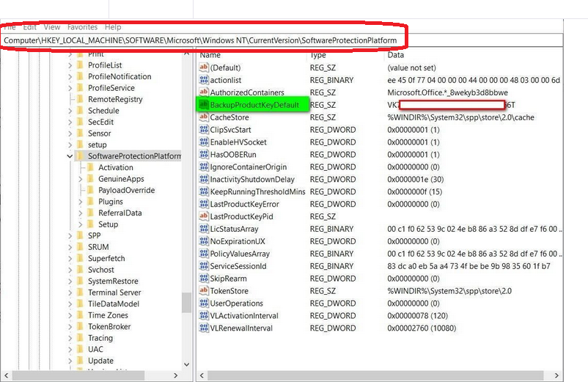
Task: Click the values pane horizontal scrollbar thumb
Action: click(375, 375)
